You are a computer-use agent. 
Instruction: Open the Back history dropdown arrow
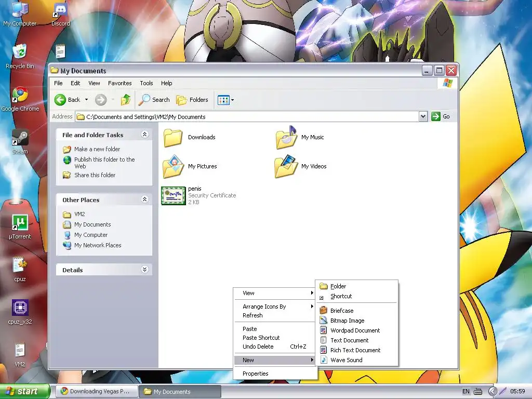pyautogui.click(x=87, y=100)
